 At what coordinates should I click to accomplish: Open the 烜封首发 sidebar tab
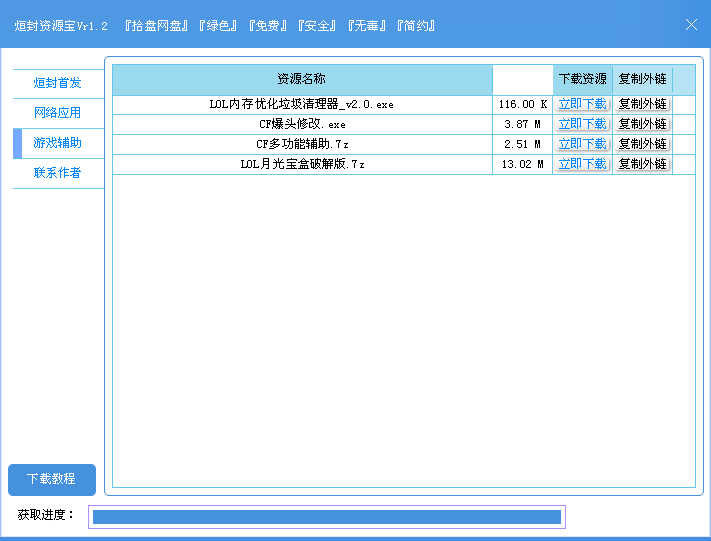click(58, 83)
